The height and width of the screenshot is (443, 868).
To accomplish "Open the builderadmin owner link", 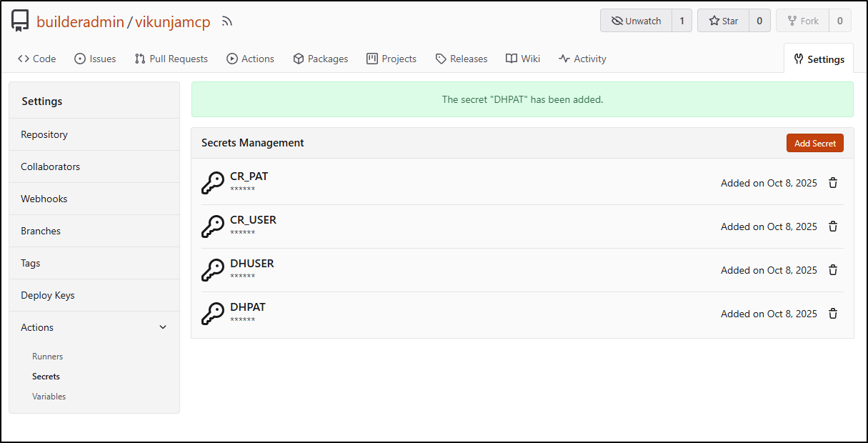I will click(80, 22).
